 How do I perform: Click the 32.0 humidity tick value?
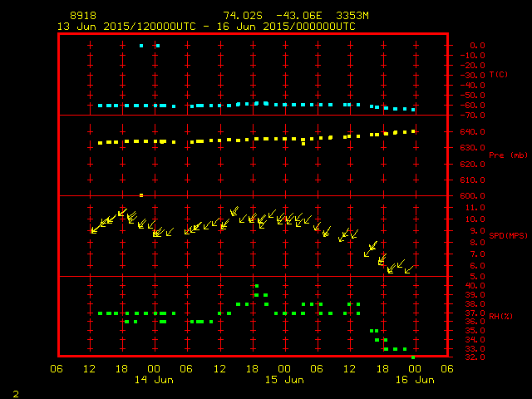pyautogui.click(x=475, y=357)
